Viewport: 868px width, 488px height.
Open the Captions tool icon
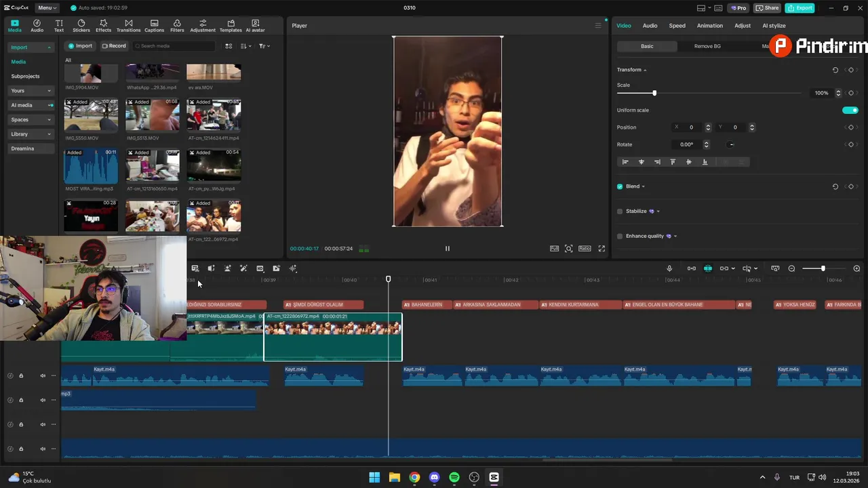(154, 26)
